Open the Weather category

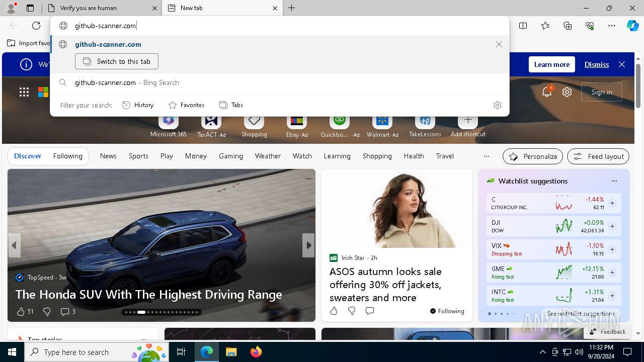[x=268, y=156]
